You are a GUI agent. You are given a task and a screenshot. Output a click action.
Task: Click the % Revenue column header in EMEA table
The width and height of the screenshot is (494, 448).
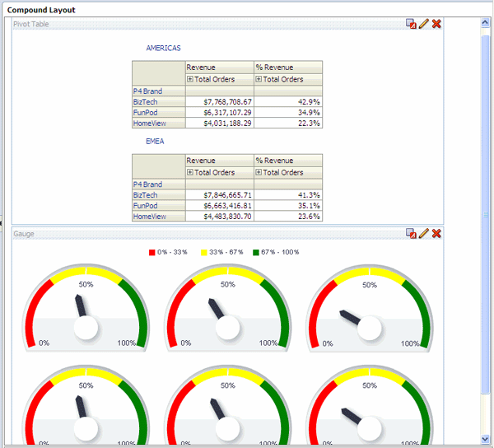tap(288, 161)
